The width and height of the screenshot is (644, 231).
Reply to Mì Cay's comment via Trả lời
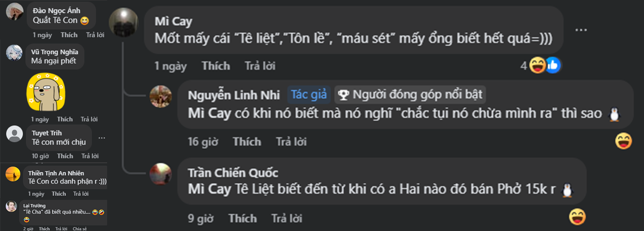pyautogui.click(x=260, y=66)
